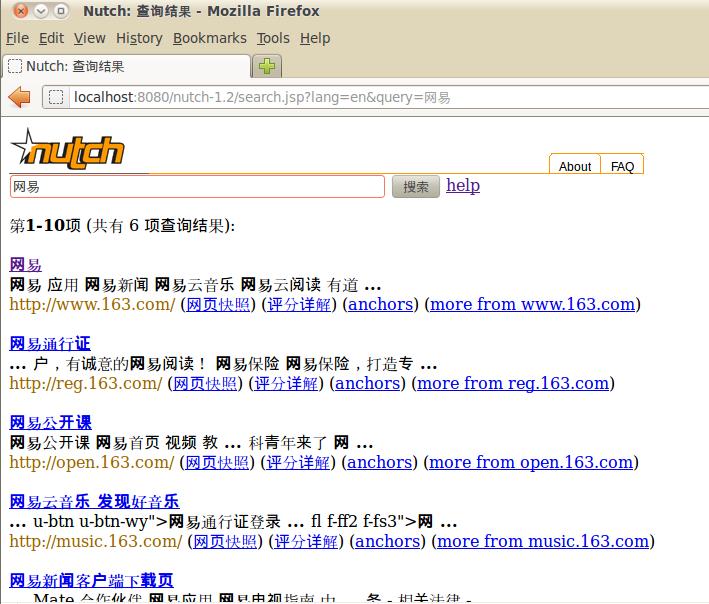Click the window maximize button
The image size is (709, 604).
coord(61,10)
